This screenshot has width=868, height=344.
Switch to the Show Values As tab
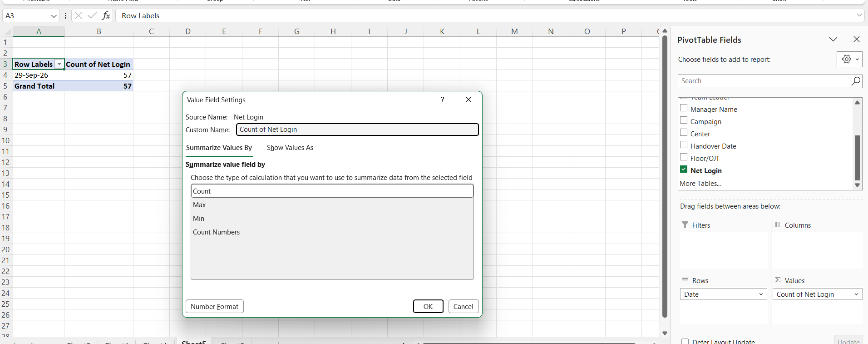click(290, 148)
